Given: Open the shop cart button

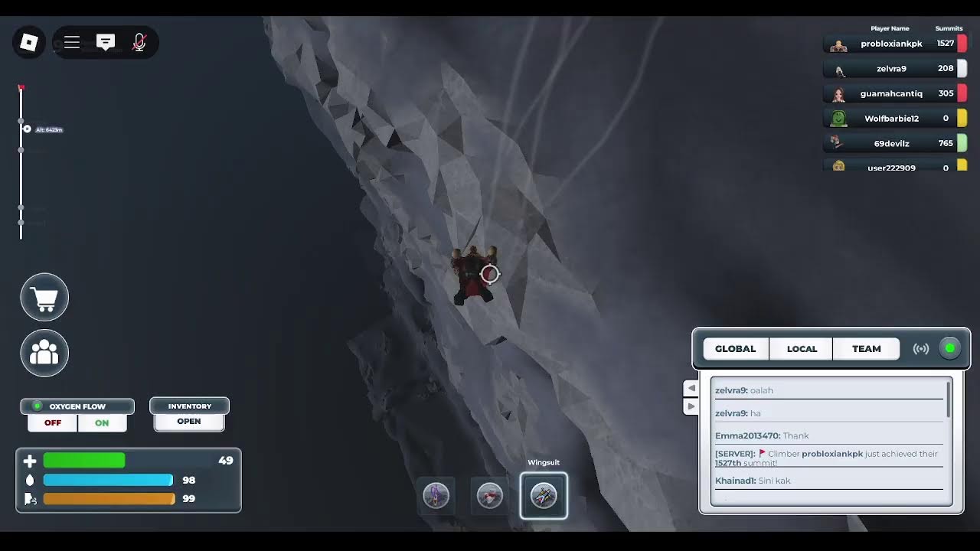Looking at the screenshot, I should [x=44, y=297].
